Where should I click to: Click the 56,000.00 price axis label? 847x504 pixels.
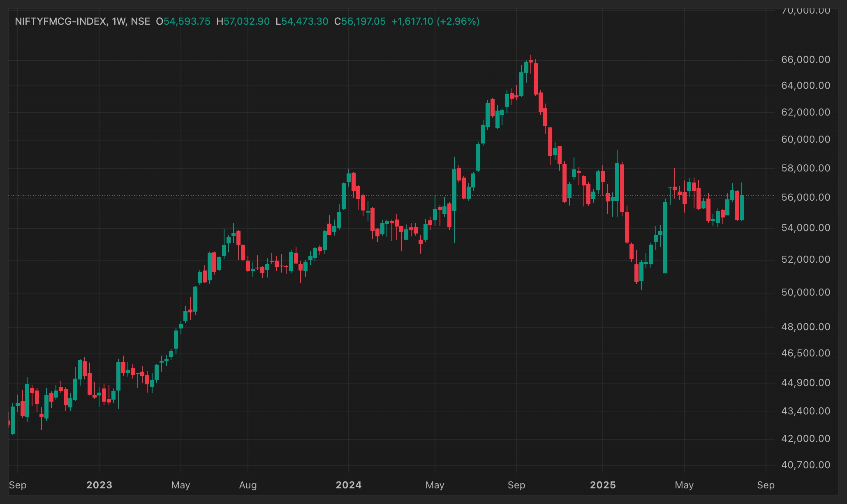(x=805, y=197)
